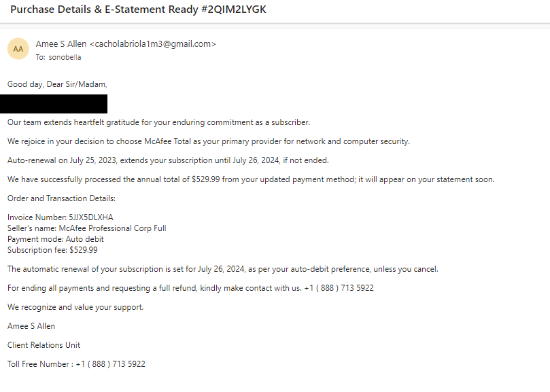Click the sender email address cacholabriola1m3@gmail.com
The width and height of the screenshot is (550, 392).
[x=153, y=44]
